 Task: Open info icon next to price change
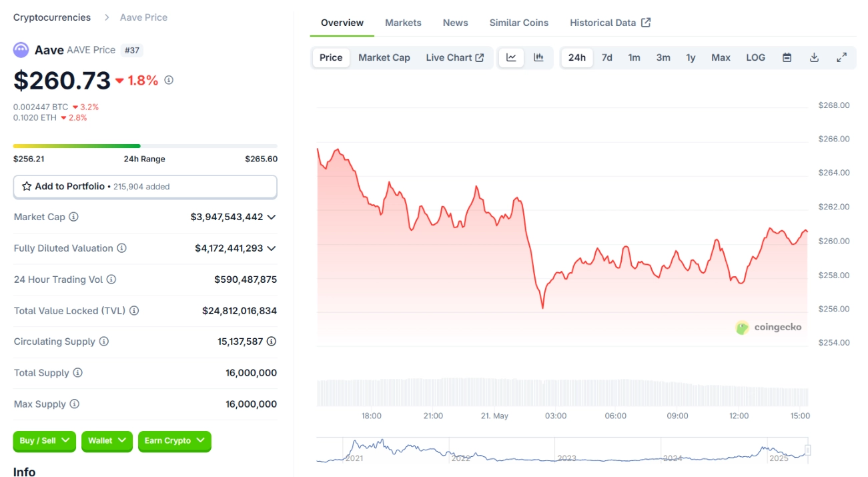pyautogui.click(x=169, y=80)
